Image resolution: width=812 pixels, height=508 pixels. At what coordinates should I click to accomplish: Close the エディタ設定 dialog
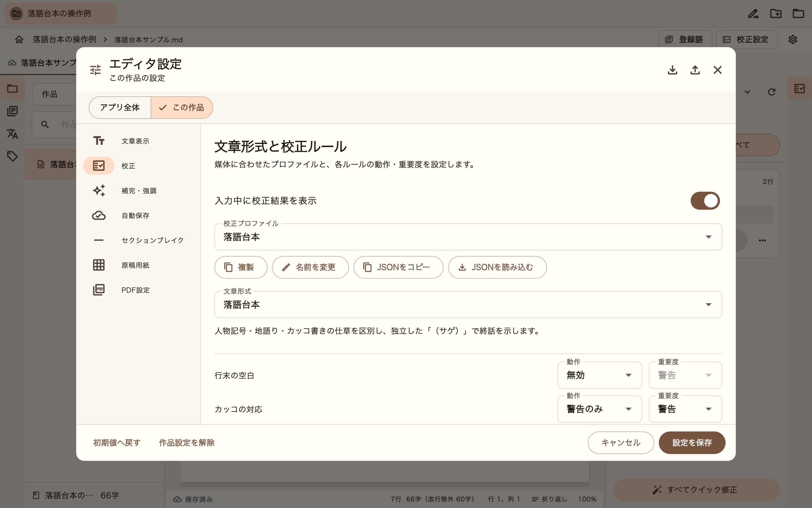coord(717,70)
